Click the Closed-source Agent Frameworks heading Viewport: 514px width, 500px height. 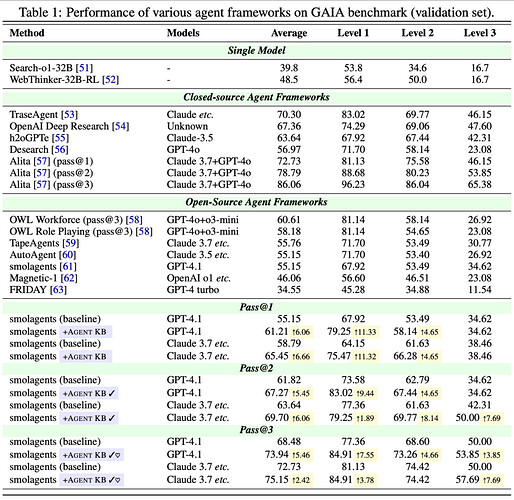click(x=256, y=97)
